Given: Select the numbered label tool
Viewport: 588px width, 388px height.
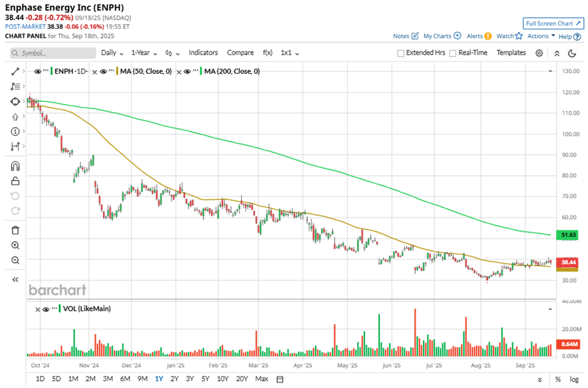Looking at the screenshot, I should tap(15, 131).
